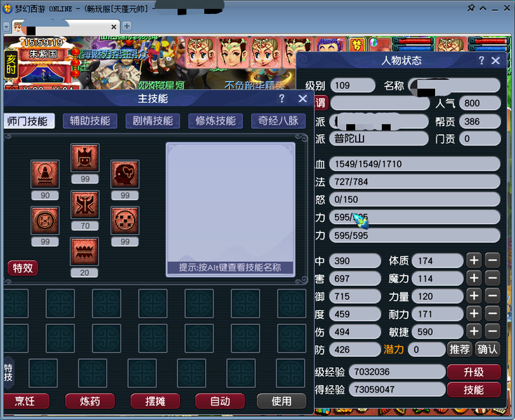
Task: Click the 技能 button in status panel
Action: [474, 389]
